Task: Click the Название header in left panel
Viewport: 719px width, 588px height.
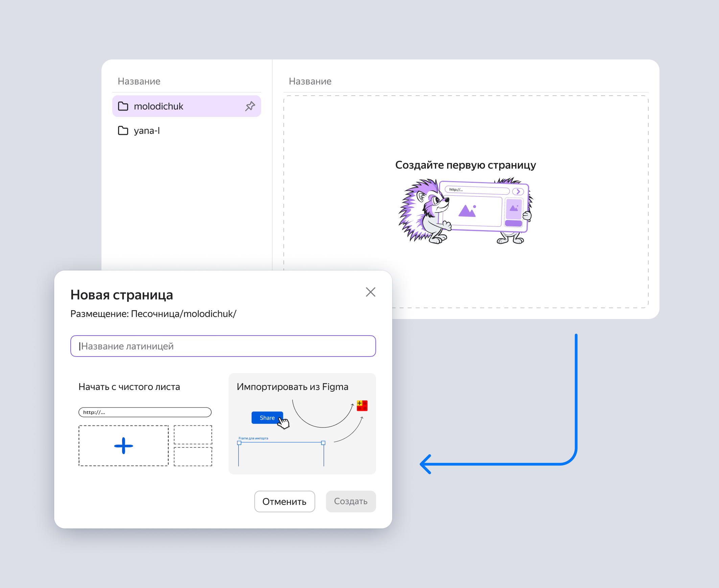Action: 139,81
